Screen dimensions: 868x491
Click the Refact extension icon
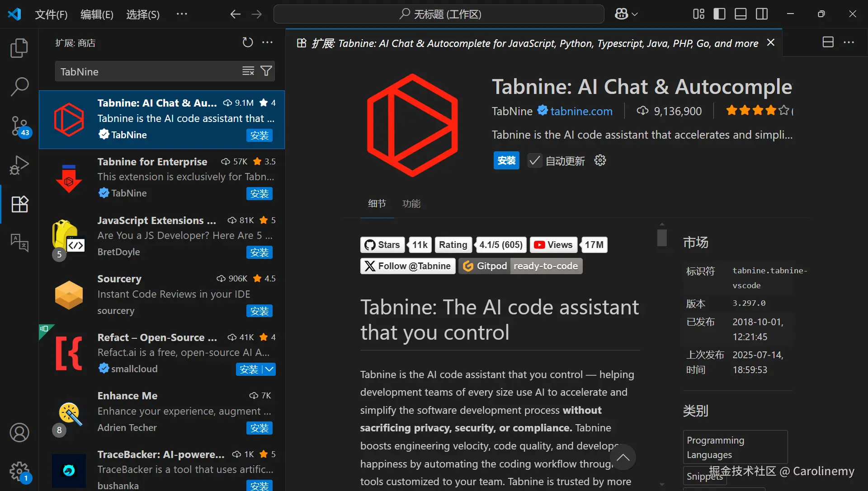click(x=69, y=354)
